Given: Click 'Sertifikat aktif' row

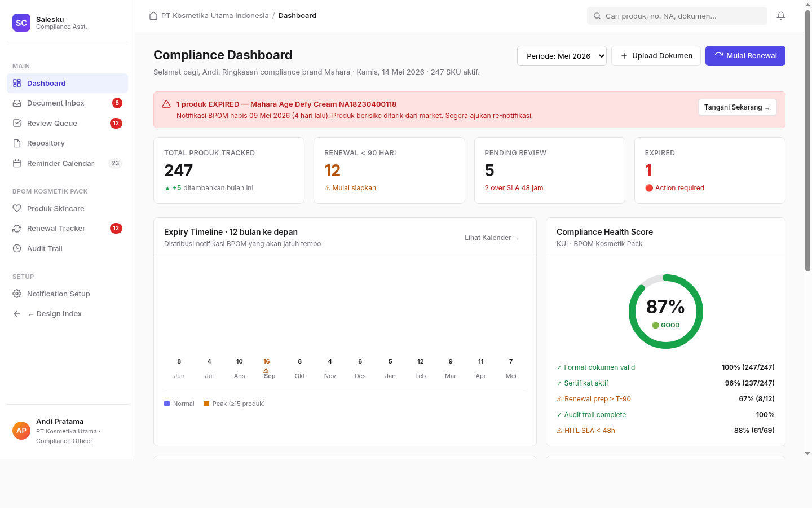Looking at the screenshot, I should pyautogui.click(x=665, y=383).
